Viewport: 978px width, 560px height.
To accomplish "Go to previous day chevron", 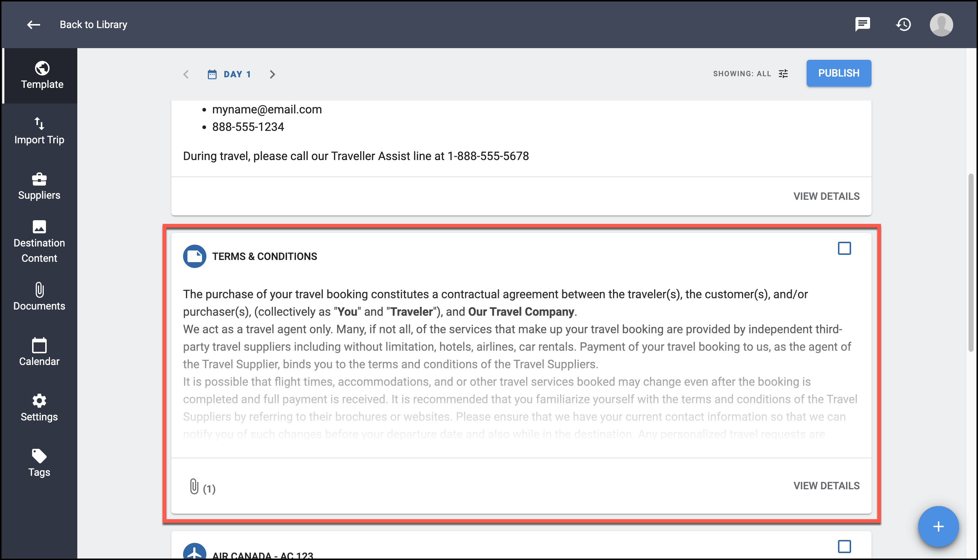I will (186, 74).
